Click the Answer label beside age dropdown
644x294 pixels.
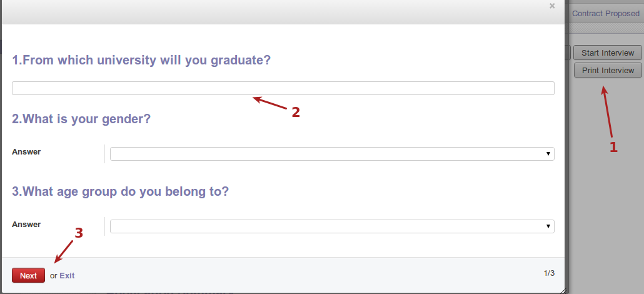click(26, 225)
